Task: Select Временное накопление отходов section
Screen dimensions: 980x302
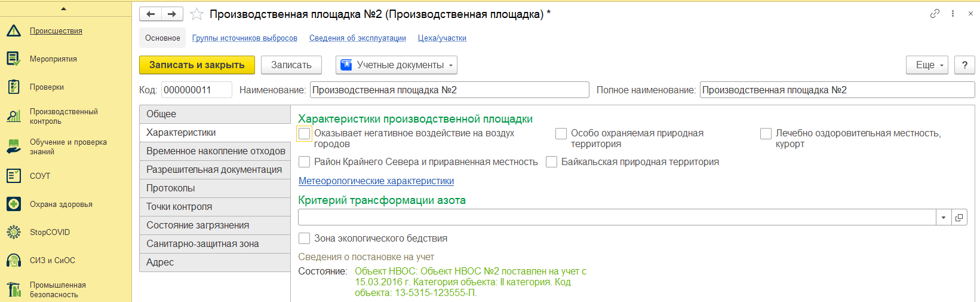Action: click(215, 151)
